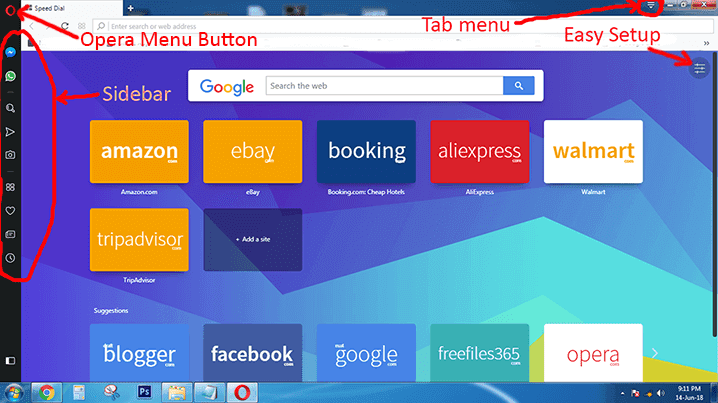
Task: Open the sidebar search icon
Action: [10, 109]
